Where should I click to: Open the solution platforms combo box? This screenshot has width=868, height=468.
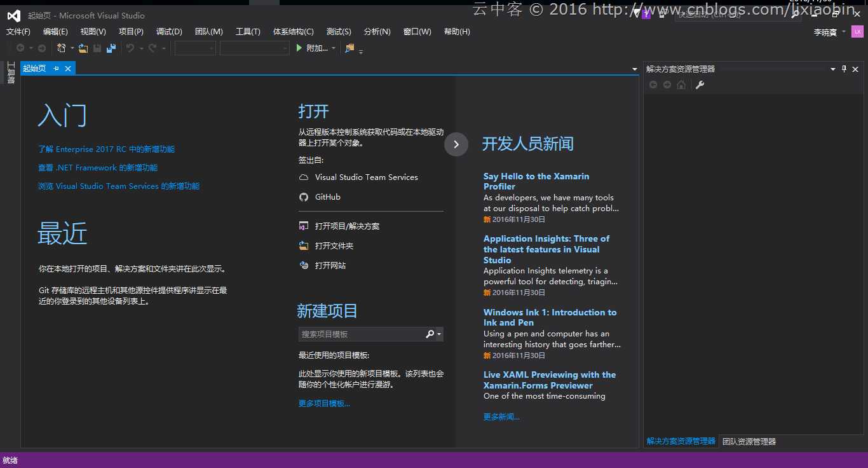click(x=254, y=48)
